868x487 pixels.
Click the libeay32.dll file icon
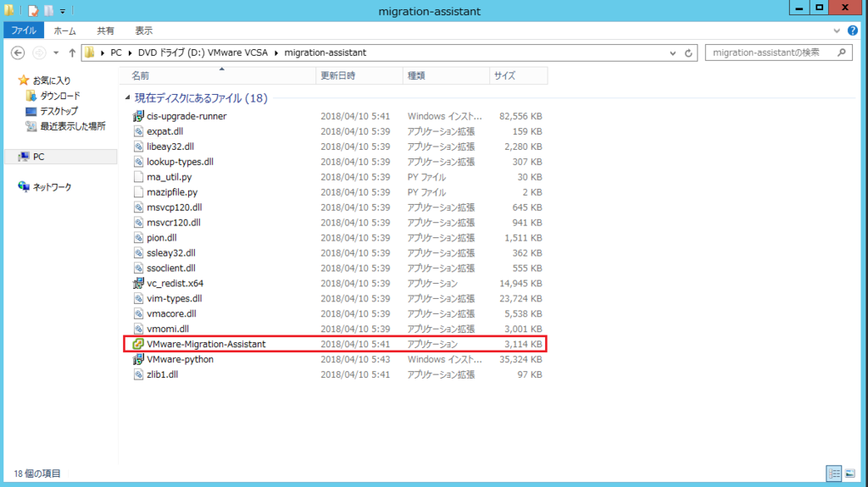tap(138, 147)
